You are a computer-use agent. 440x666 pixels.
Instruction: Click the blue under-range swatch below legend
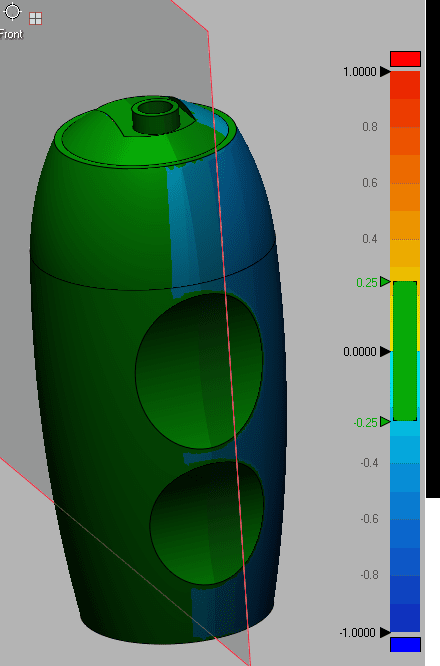click(x=406, y=644)
